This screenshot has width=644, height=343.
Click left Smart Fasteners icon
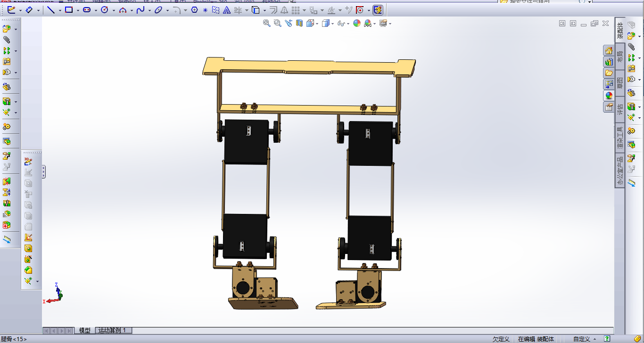(7, 61)
